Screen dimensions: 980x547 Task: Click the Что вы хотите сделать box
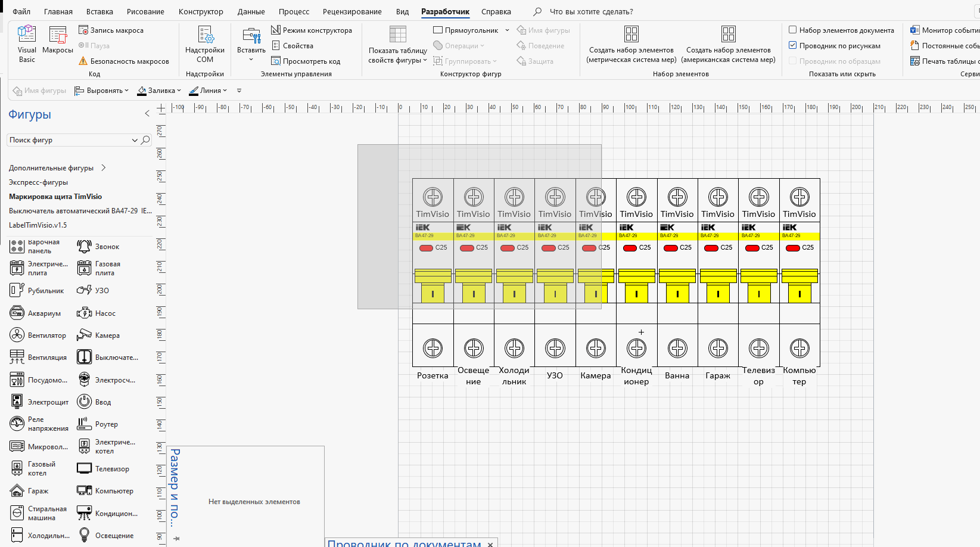[x=591, y=11]
